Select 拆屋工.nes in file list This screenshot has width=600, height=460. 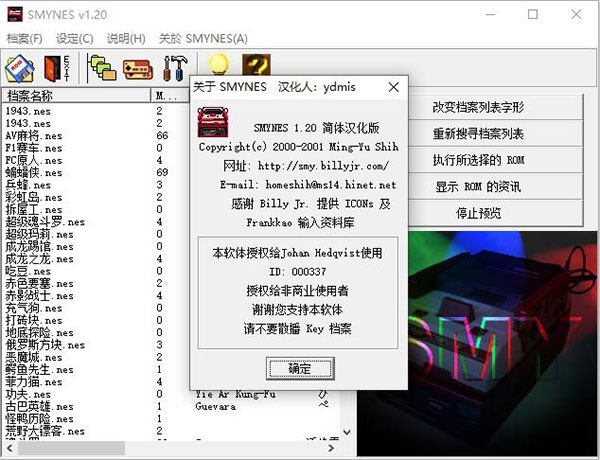[x=34, y=209]
